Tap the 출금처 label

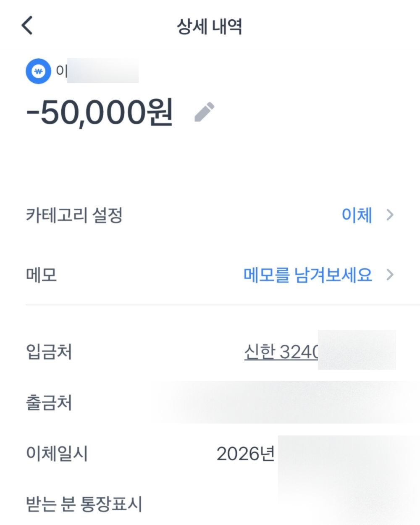tap(49, 403)
